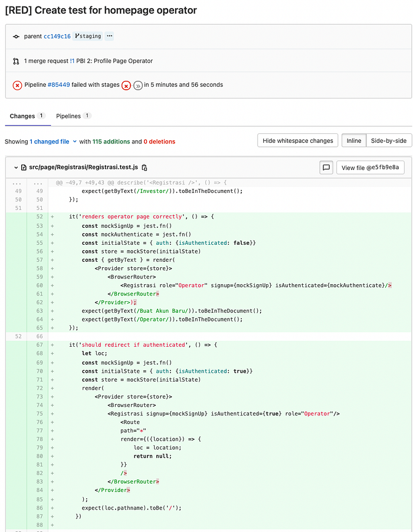Click the comment bubble icon on the file header
The image size is (413, 532).
point(326,168)
